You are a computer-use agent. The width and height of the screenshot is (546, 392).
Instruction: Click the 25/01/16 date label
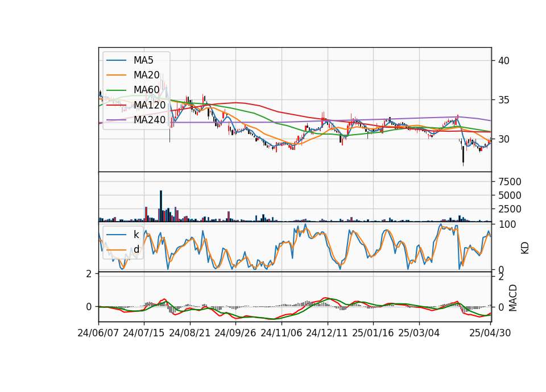tap(373, 333)
